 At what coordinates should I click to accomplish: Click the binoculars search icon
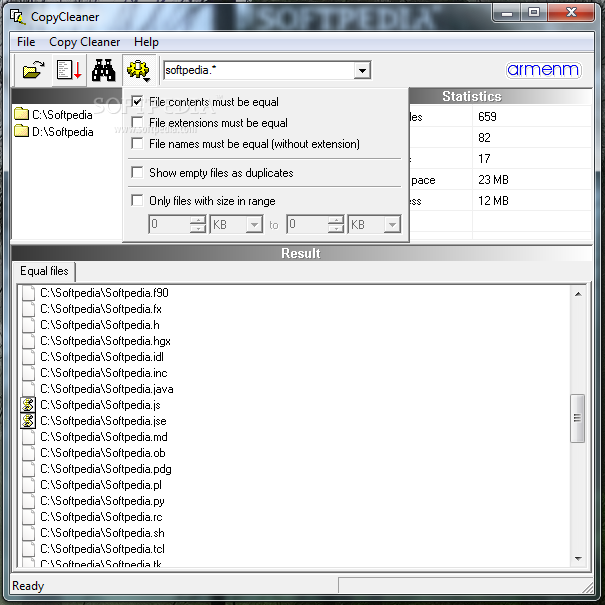[103, 70]
